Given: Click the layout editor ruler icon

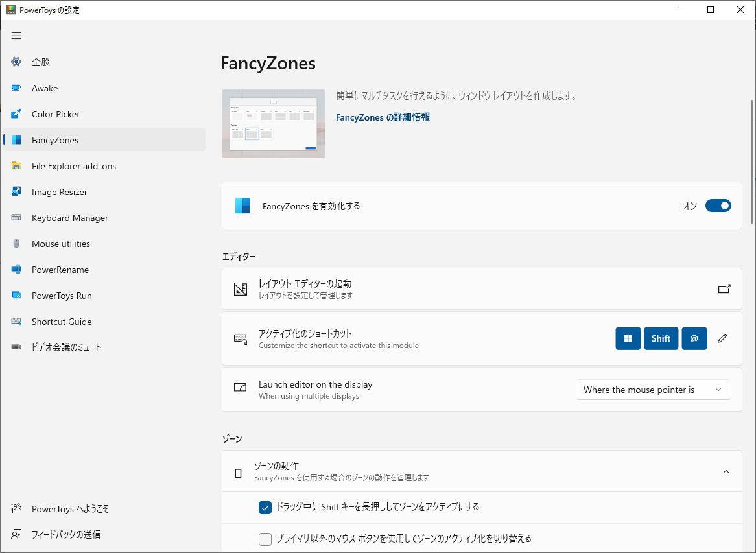Looking at the screenshot, I should pyautogui.click(x=240, y=289).
